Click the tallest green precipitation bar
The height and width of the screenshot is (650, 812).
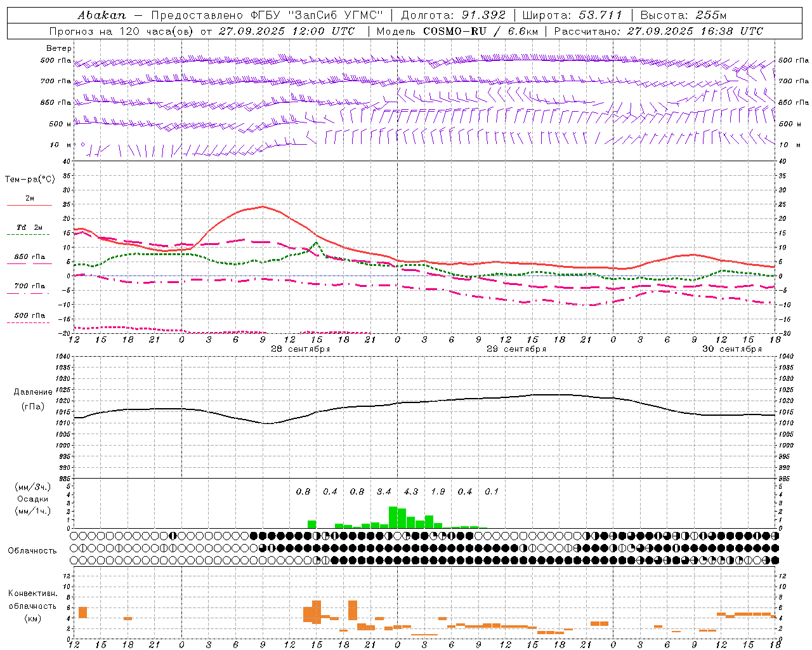pyautogui.click(x=393, y=517)
